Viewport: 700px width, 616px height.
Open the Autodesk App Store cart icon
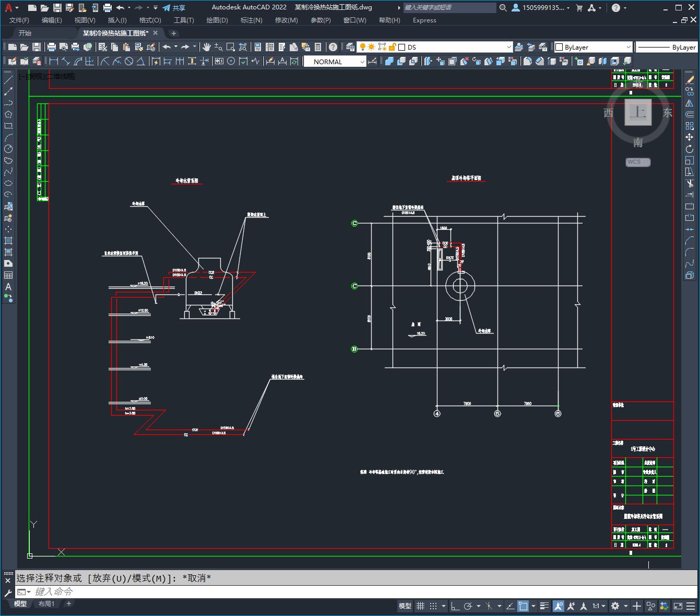(579, 7)
